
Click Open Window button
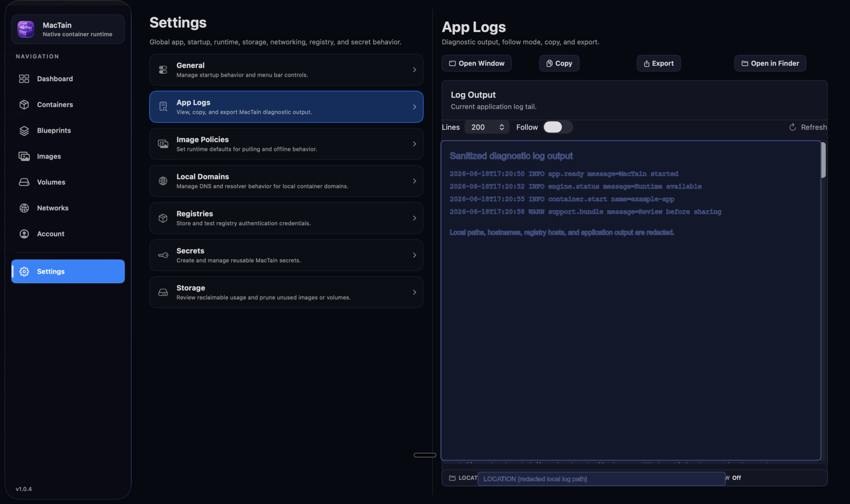(x=476, y=63)
